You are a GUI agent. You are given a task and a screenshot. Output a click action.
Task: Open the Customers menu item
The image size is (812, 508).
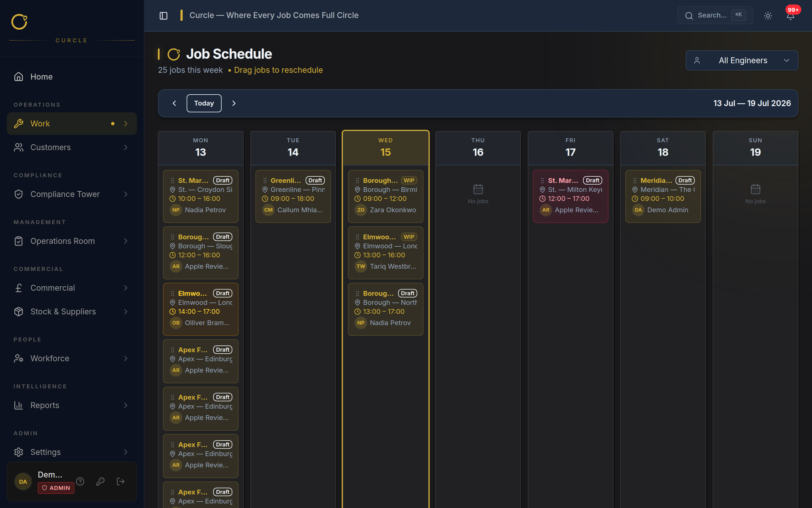point(72,147)
